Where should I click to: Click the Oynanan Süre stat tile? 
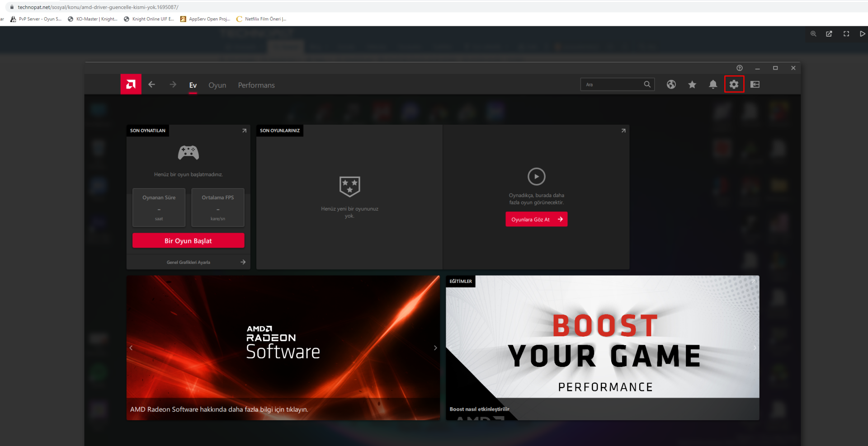click(x=159, y=207)
